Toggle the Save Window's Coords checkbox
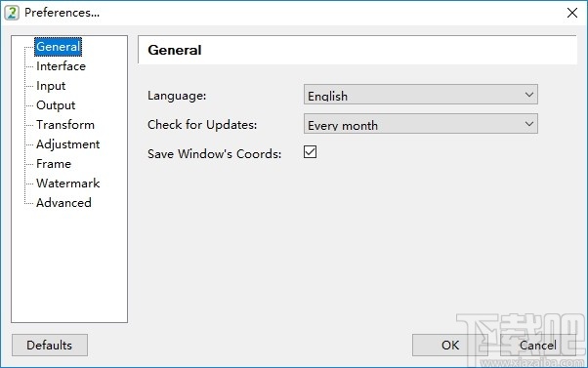Viewport: 588px width, 368px height. [311, 152]
